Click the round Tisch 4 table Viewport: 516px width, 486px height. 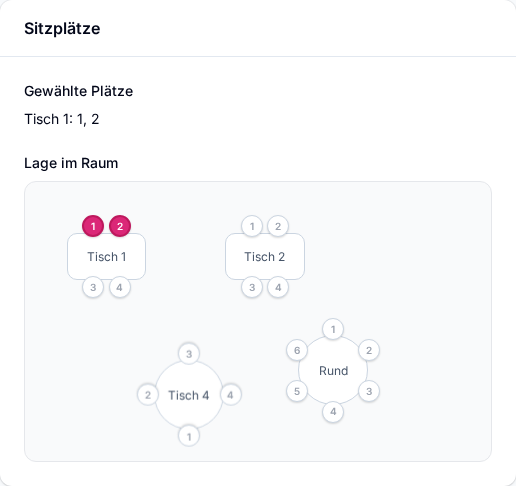pos(189,395)
